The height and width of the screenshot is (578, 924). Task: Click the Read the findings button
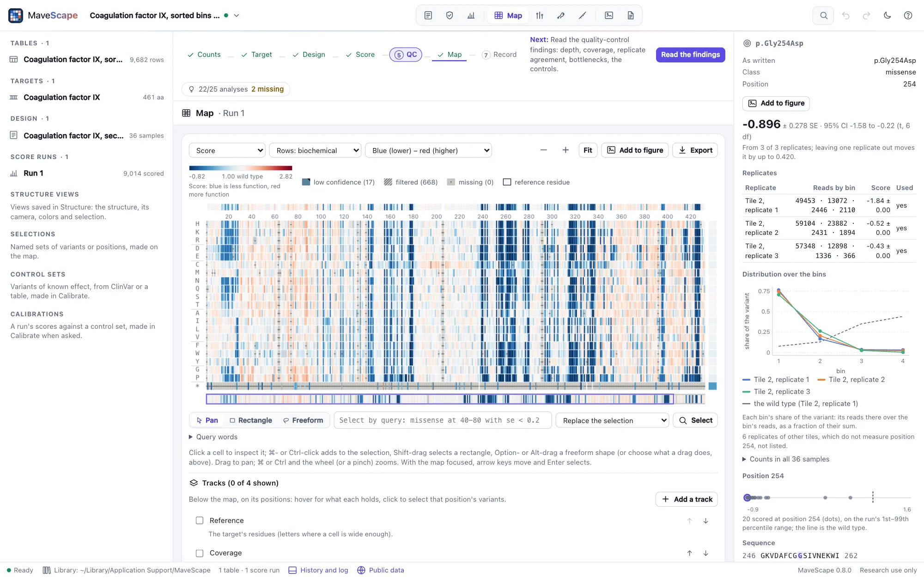(690, 55)
